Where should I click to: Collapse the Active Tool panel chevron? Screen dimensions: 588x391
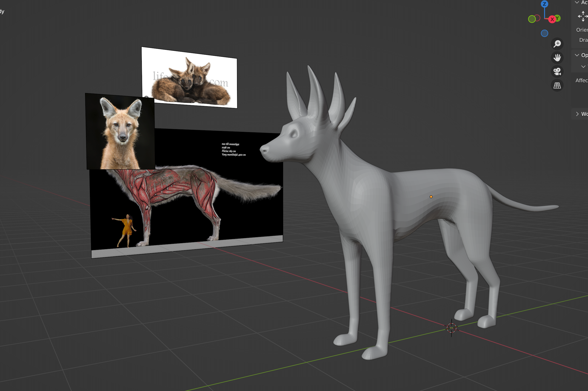577,3
